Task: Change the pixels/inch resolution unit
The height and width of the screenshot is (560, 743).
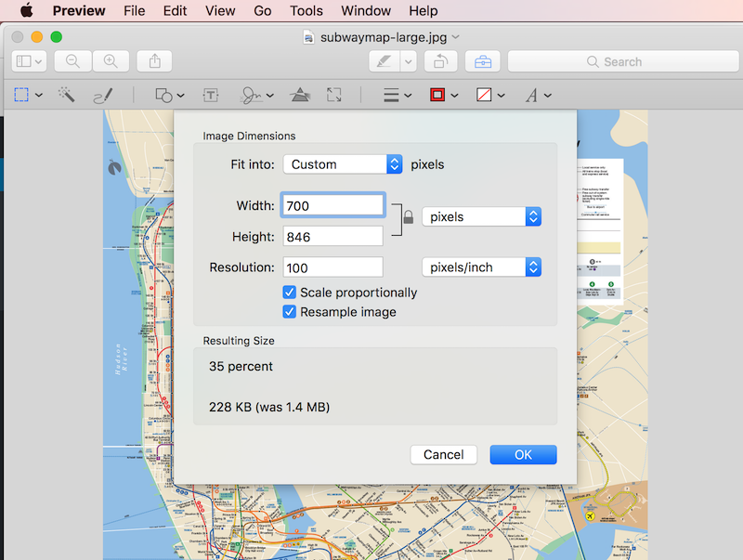Action: (x=481, y=267)
